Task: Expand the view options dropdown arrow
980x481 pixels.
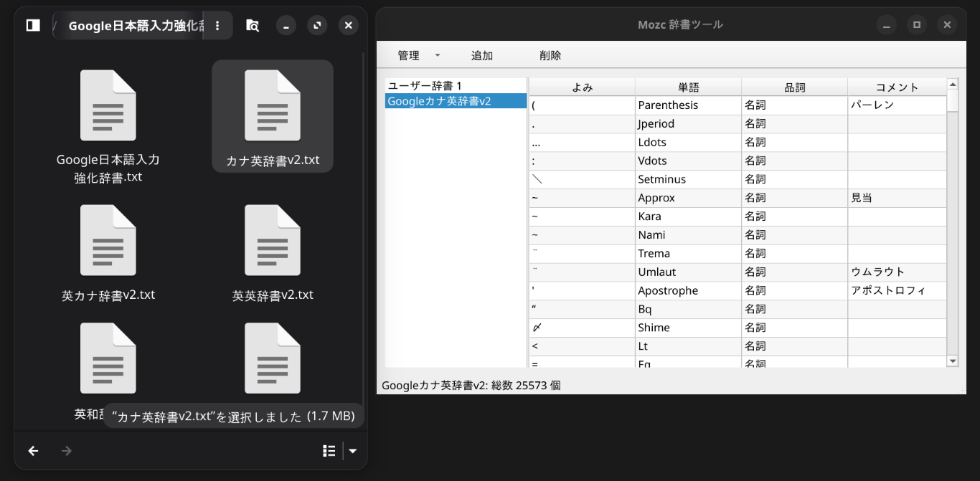Action: 353,450
